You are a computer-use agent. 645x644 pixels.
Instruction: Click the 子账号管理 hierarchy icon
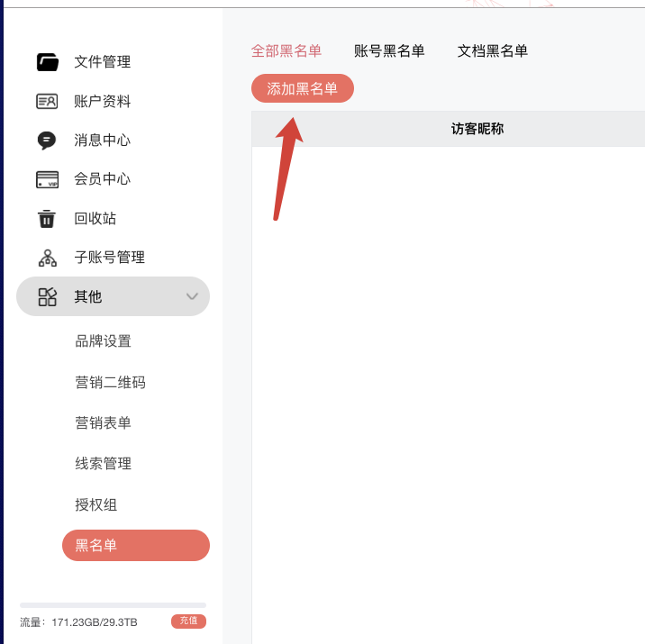tap(48, 258)
